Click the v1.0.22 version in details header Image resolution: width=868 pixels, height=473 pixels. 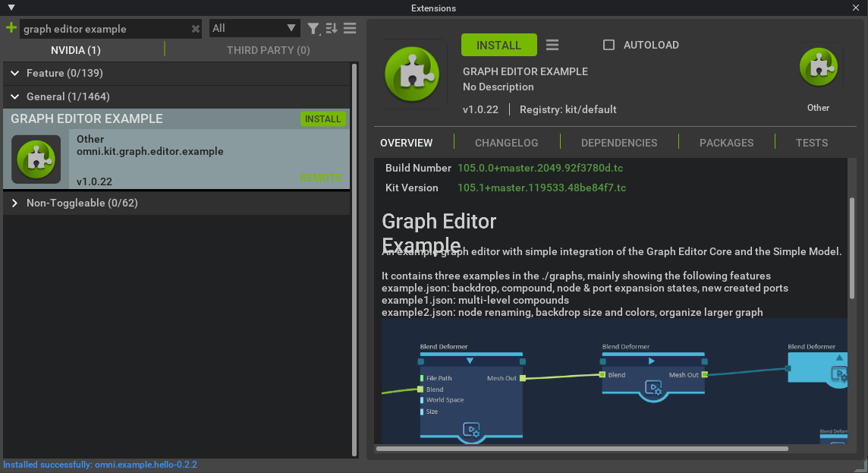point(480,109)
